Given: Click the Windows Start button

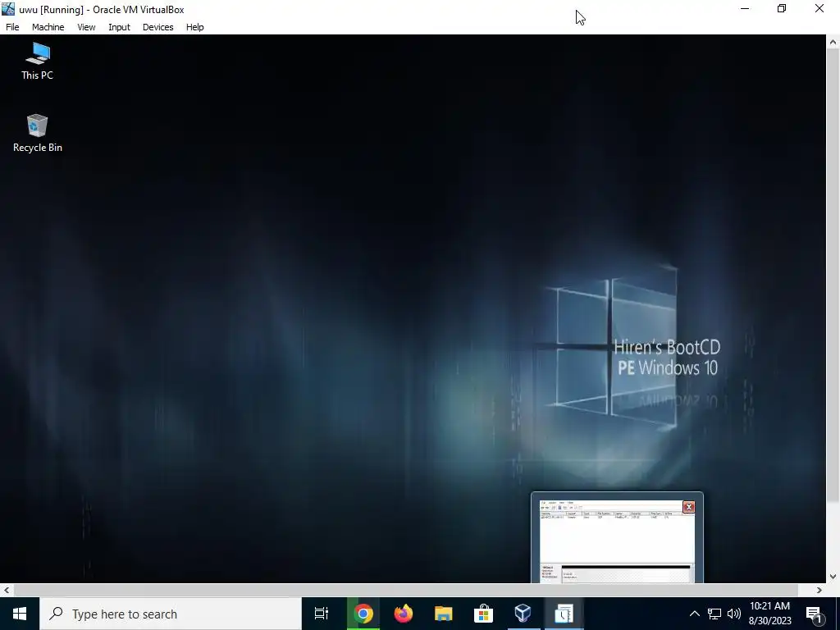Looking at the screenshot, I should [x=20, y=614].
